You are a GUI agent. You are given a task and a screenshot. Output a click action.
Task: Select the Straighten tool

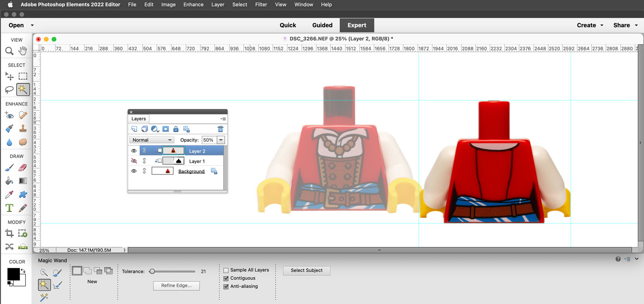click(23, 247)
